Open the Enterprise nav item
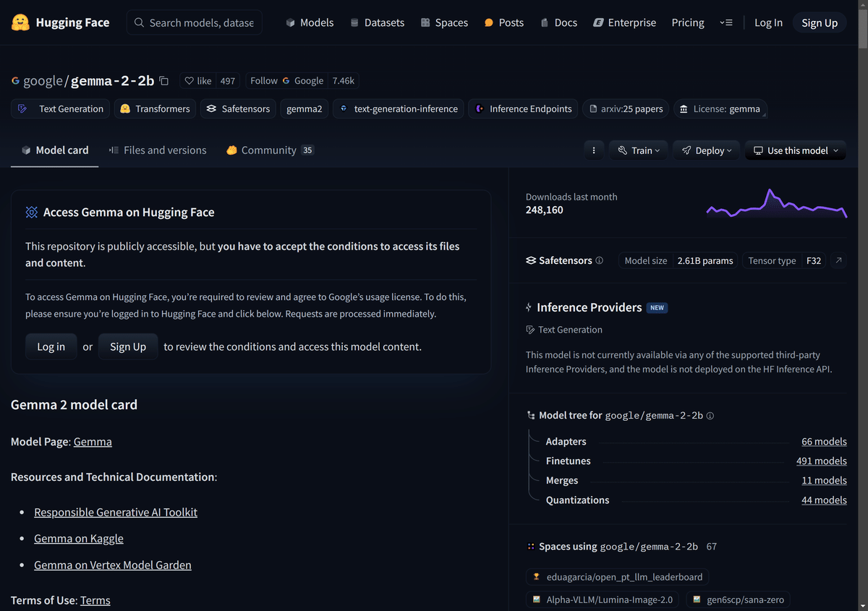868x611 pixels. coord(624,22)
